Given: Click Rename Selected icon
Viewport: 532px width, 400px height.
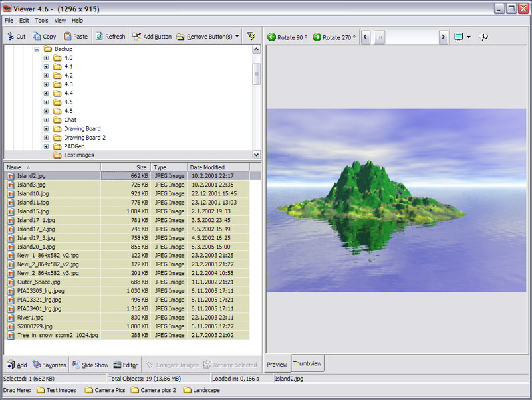Looking at the screenshot, I should click(x=207, y=365).
